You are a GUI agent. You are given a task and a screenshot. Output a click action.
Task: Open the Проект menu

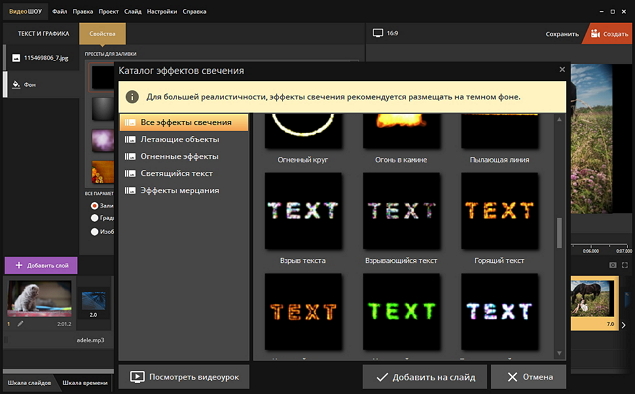point(109,11)
